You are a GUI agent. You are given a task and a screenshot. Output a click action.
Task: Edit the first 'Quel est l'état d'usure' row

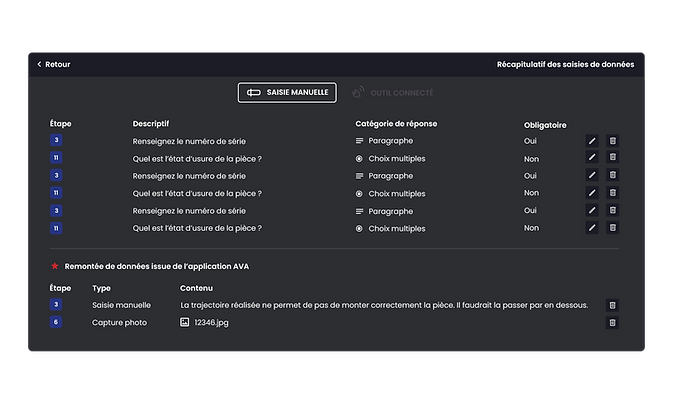[x=592, y=157]
